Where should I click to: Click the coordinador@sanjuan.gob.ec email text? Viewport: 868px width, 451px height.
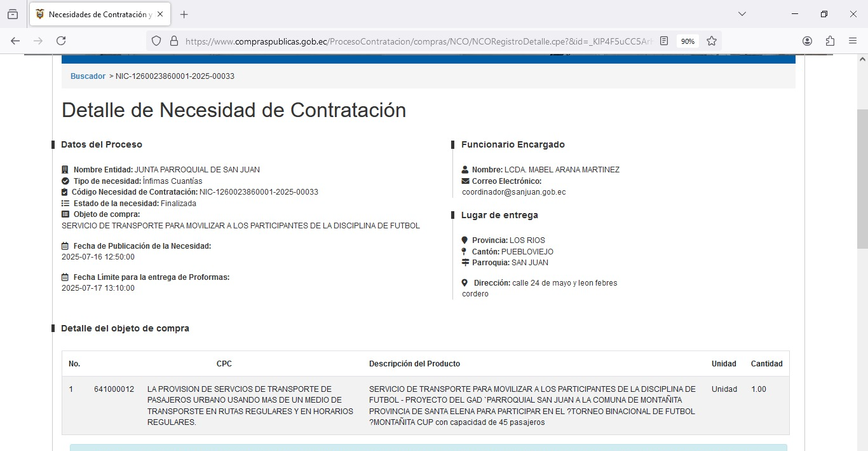coord(513,192)
